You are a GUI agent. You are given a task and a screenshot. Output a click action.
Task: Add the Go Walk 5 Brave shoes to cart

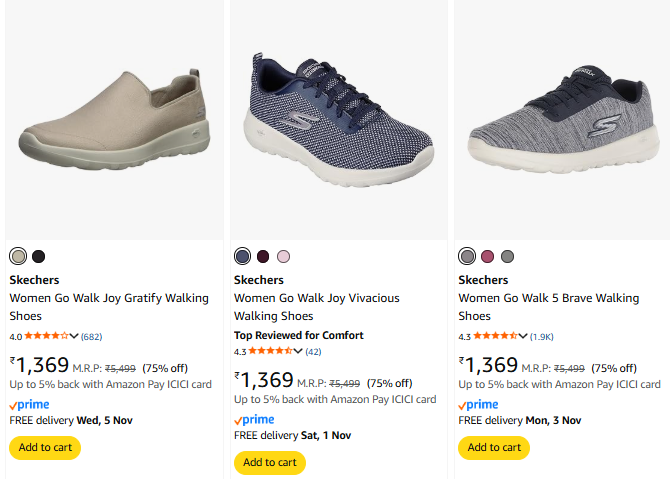[494, 447]
